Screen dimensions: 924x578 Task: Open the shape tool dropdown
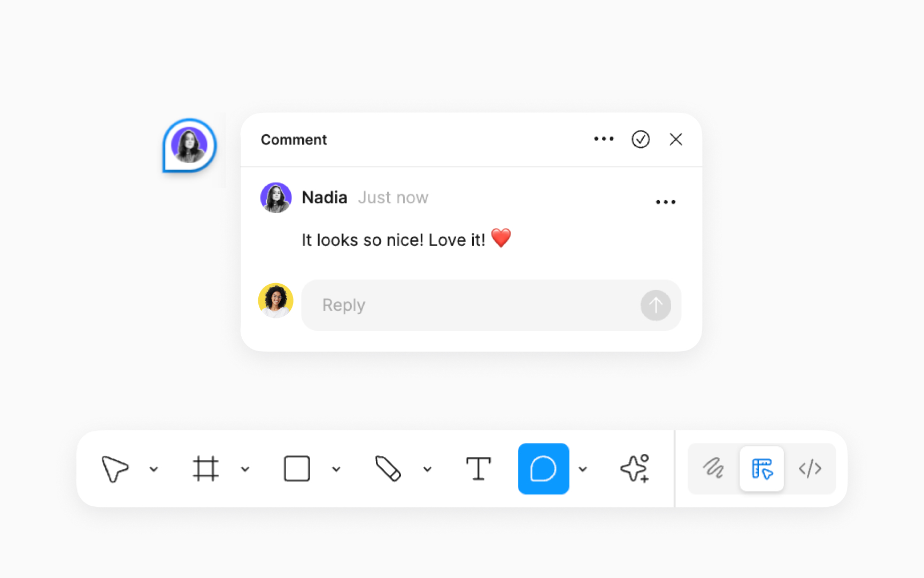pyautogui.click(x=336, y=469)
